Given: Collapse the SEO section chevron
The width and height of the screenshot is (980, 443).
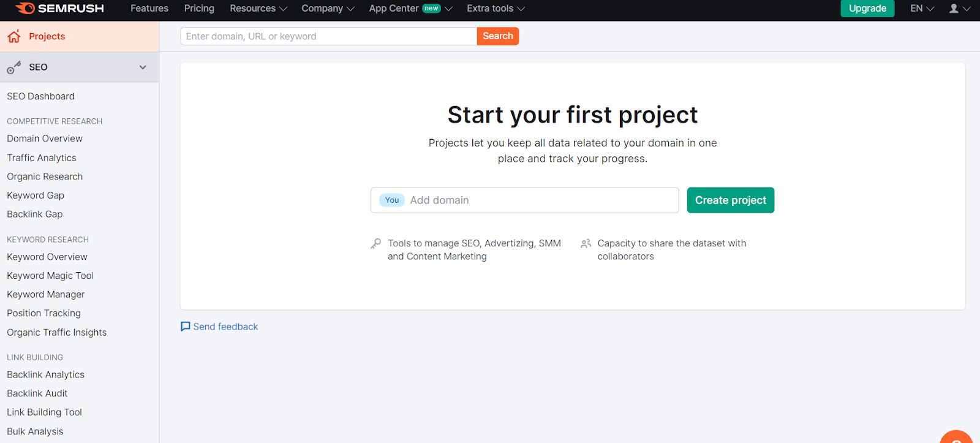Looking at the screenshot, I should (143, 67).
